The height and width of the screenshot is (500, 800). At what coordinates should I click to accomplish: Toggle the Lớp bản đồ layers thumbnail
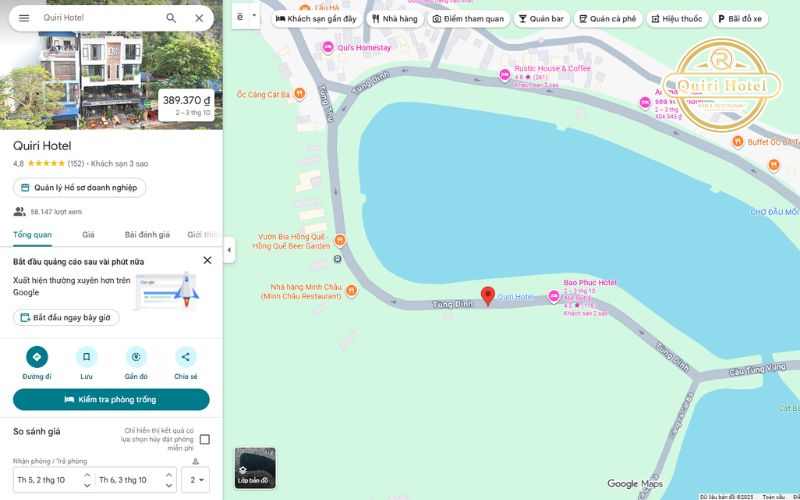pyautogui.click(x=254, y=468)
